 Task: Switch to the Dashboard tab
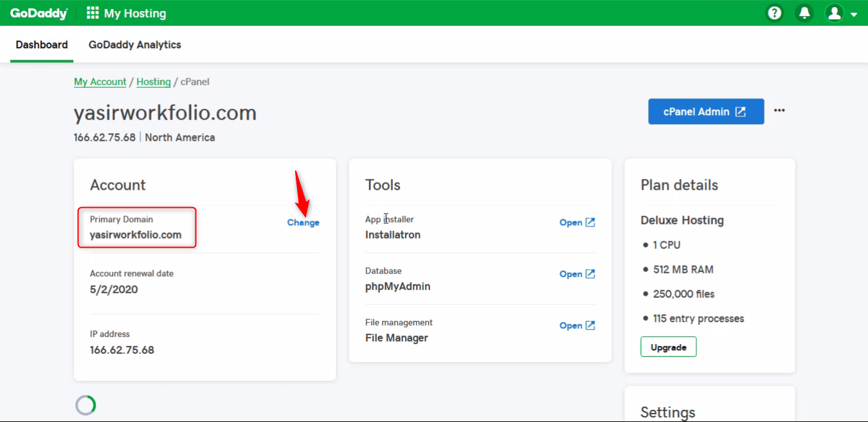click(x=42, y=45)
